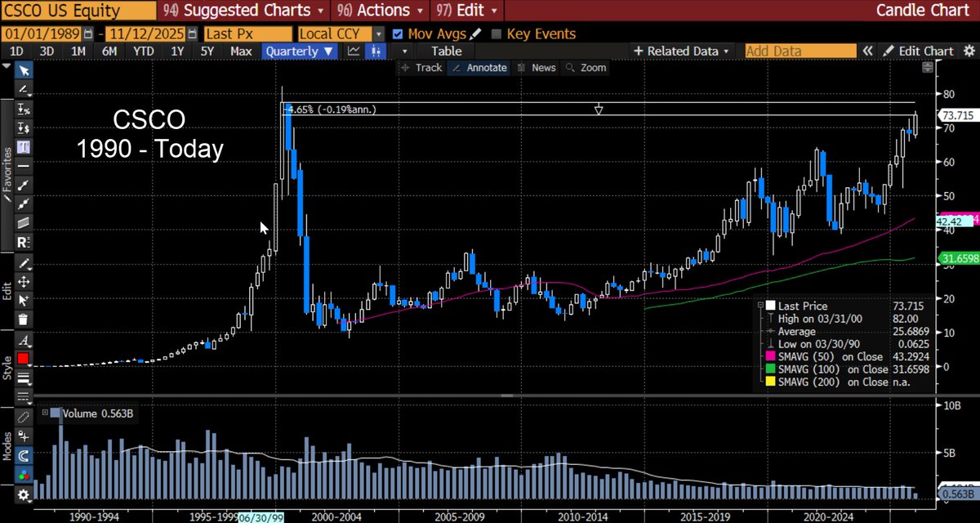Image resolution: width=980 pixels, height=523 pixels.
Task: Open the 96) Actions menu
Action: (377, 10)
